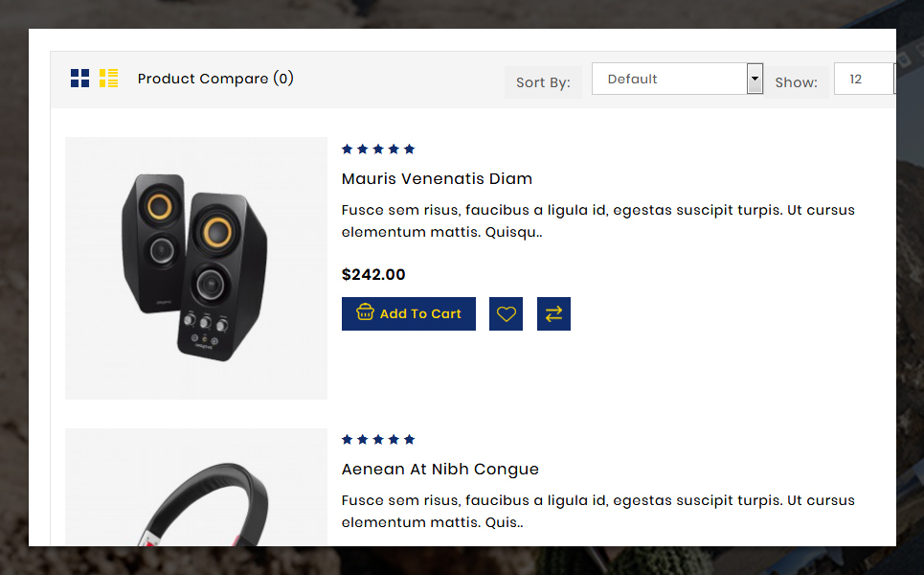Click the speakers product image

click(x=196, y=268)
